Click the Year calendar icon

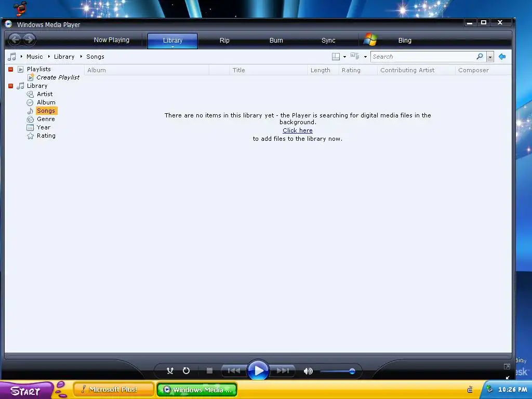pos(30,128)
